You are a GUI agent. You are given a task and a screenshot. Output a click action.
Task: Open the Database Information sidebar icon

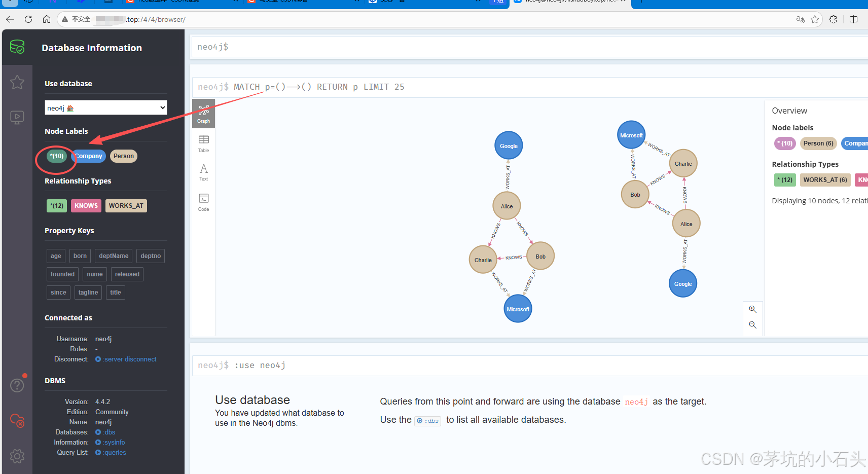tap(17, 47)
